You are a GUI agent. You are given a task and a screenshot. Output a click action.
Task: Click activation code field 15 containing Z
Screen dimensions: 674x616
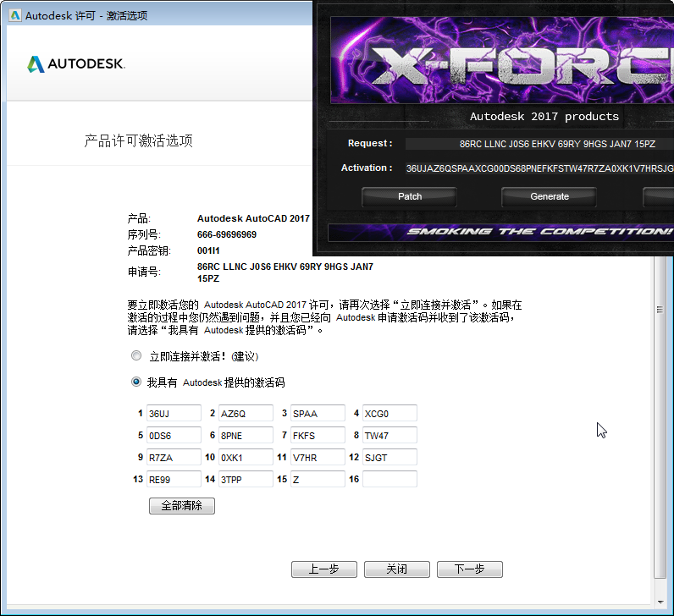coord(318,479)
